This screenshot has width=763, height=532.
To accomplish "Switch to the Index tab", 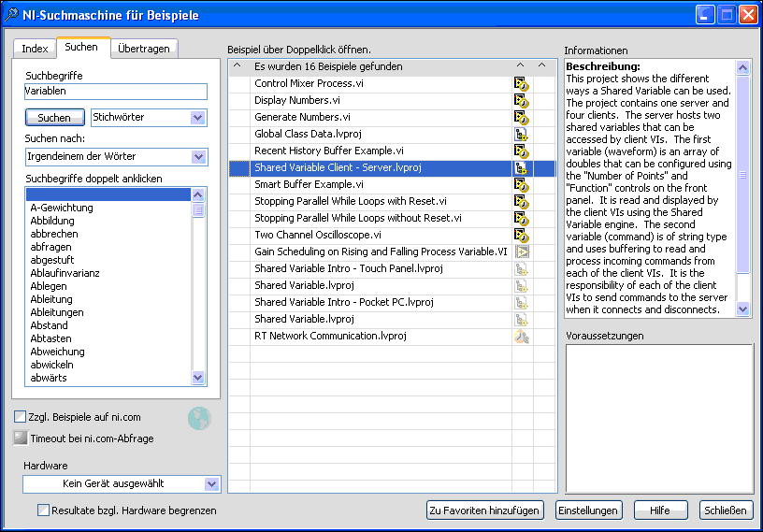I will [x=35, y=49].
